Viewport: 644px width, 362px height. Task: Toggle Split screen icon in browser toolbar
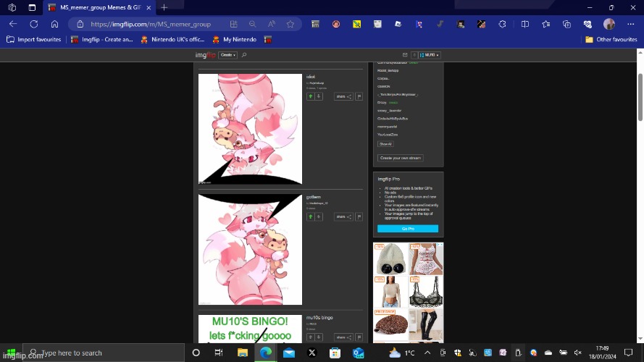[x=525, y=24]
